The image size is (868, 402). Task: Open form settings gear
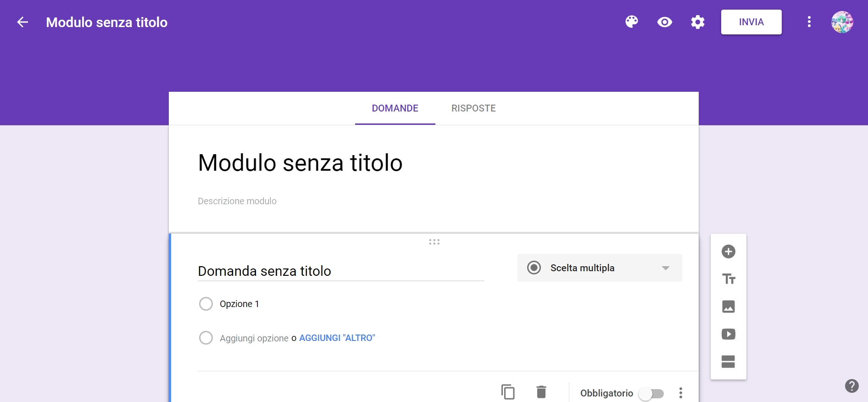698,22
